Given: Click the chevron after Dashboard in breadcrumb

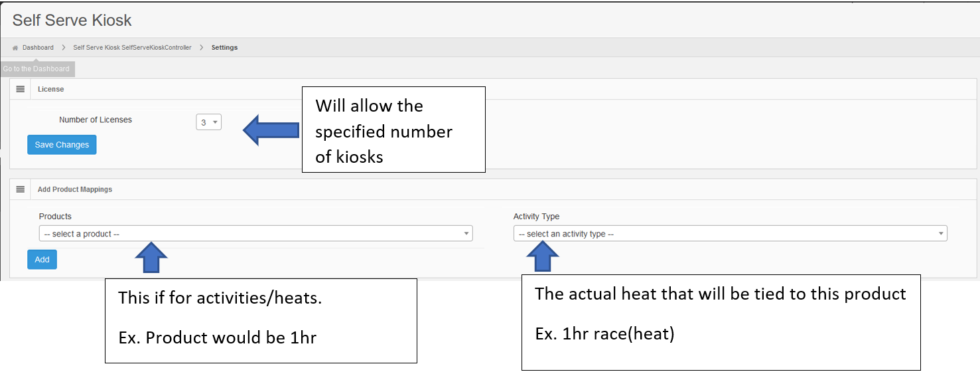Looking at the screenshot, I should (x=64, y=48).
